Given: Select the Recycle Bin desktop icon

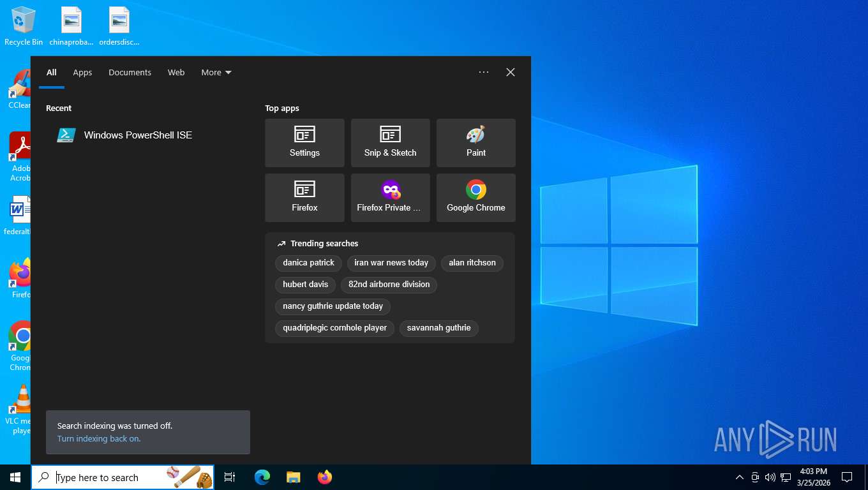Looking at the screenshot, I should pos(24,27).
